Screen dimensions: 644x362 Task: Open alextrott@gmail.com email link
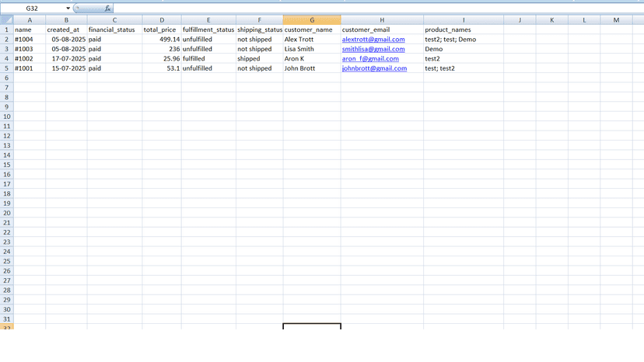[x=373, y=40]
